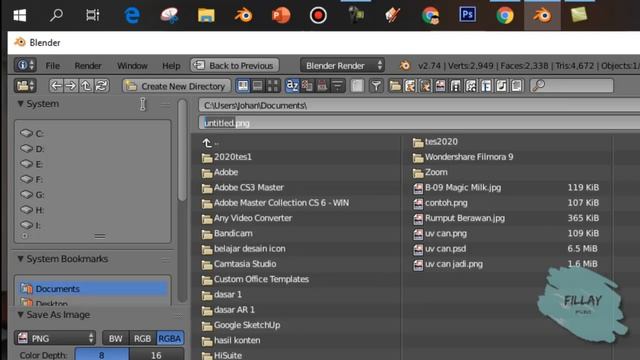Click Create New Directory
Screen dimensions: 640x360
point(176,86)
